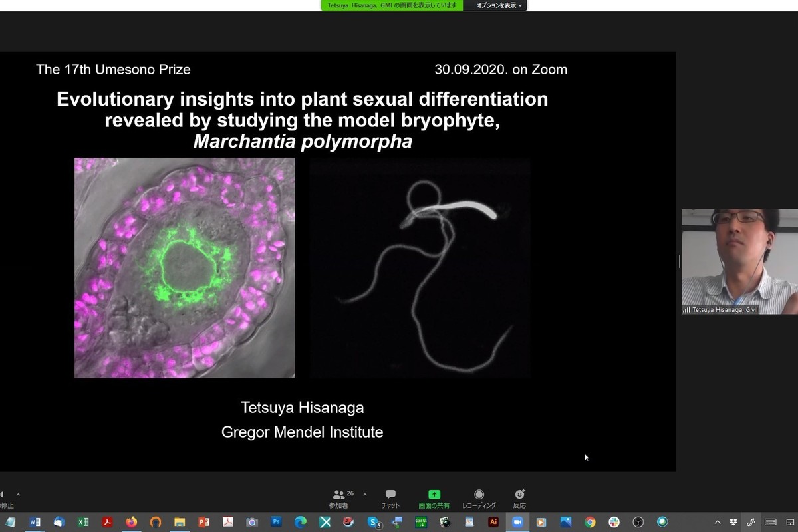Open the chat (チャット) panel
The image size is (798, 532).
390,499
